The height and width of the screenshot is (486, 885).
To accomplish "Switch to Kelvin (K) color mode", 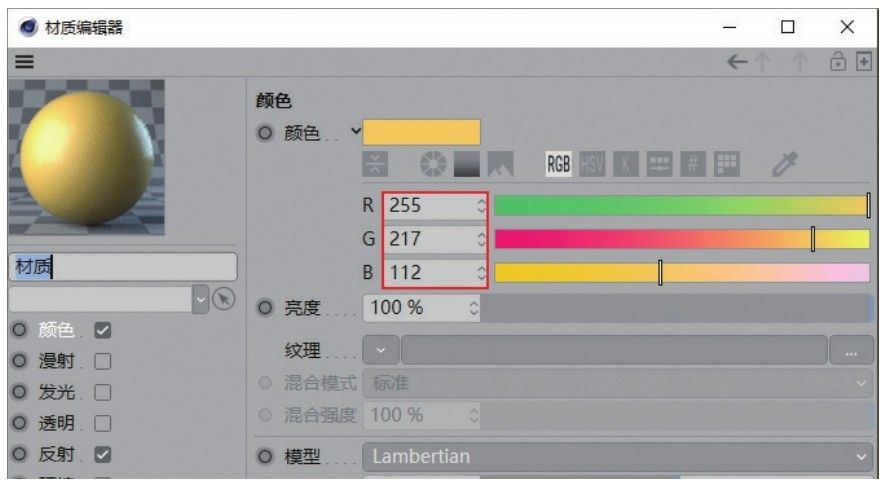I will pyautogui.click(x=625, y=164).
